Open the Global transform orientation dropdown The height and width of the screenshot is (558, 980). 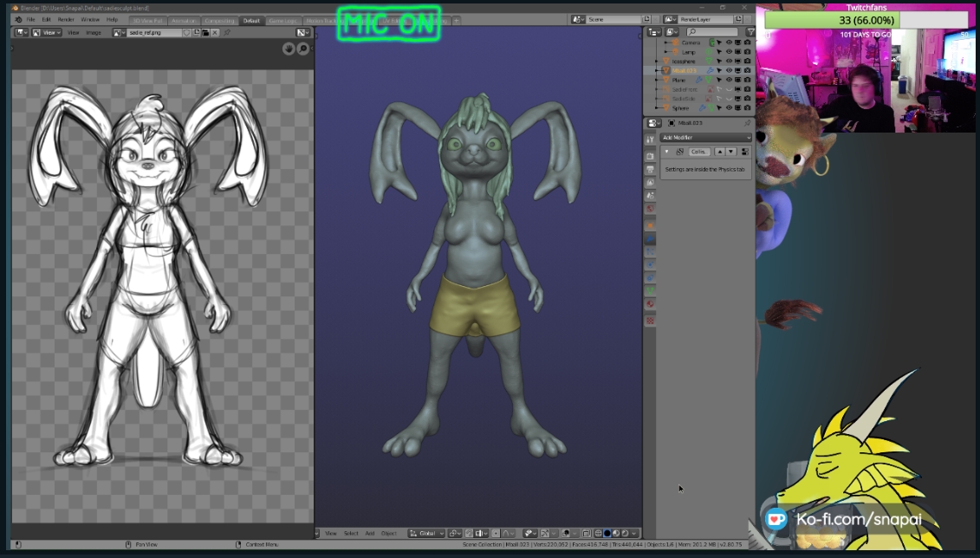[x=427, y=534]
